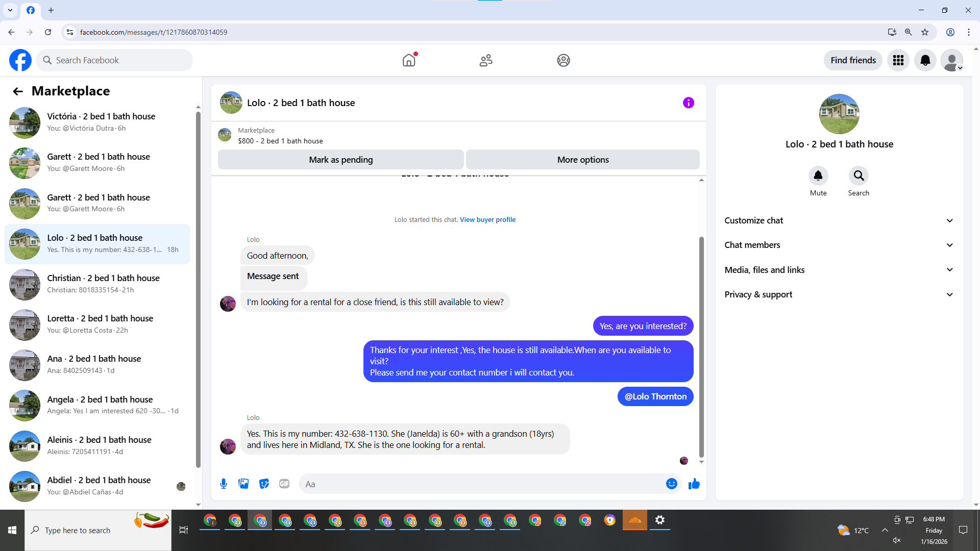Image resolution: width=980 pixels, height=551 pixels.
Task: Click the voice clip microphone icon
Action: coord(224,484)
